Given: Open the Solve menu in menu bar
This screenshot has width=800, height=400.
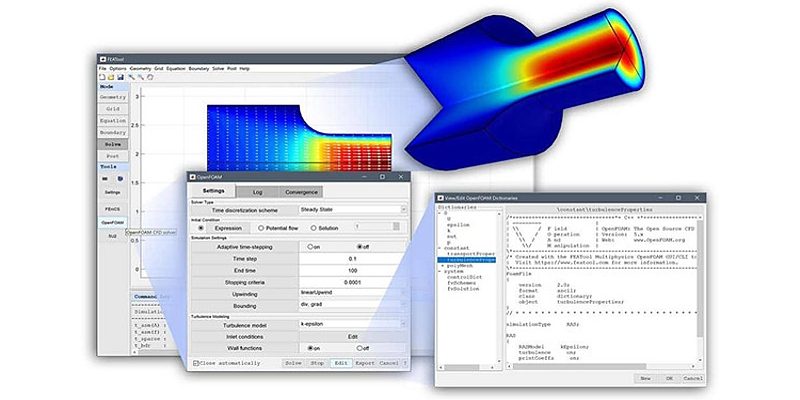Looking at the screenshot, I should point(218,68).
